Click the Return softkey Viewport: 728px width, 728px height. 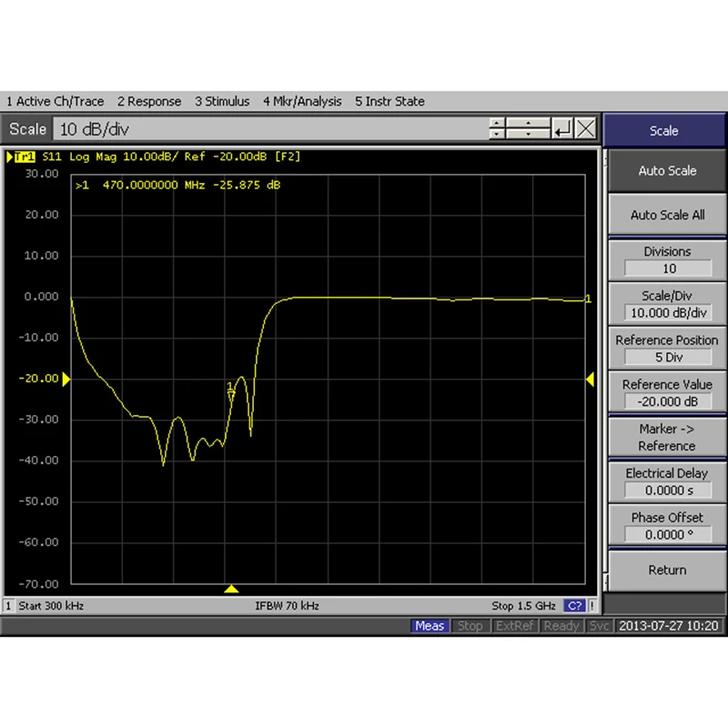point(667,571)
